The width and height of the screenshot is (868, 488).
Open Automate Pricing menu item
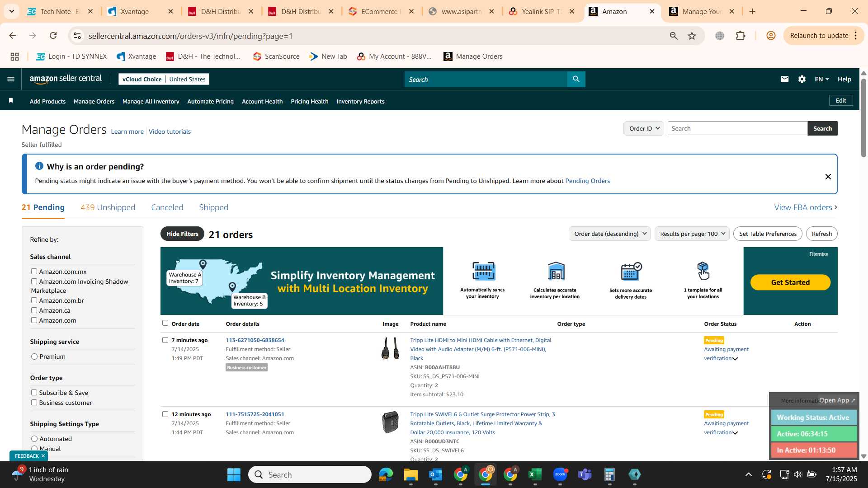(x=210, y=101)
